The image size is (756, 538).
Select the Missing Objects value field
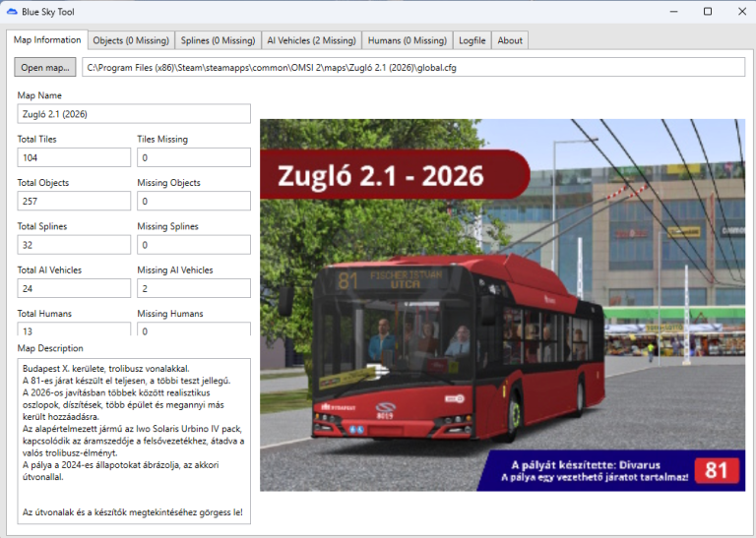click(x=194, y=202)
